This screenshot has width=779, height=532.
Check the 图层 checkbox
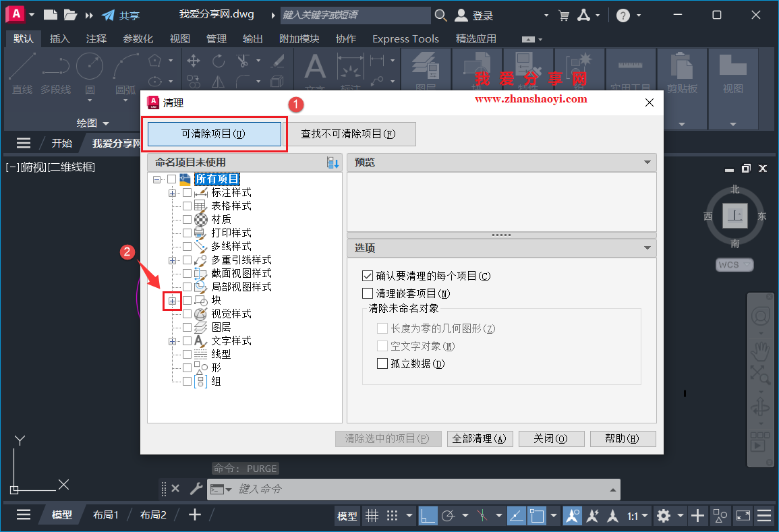tap(187, 327)
